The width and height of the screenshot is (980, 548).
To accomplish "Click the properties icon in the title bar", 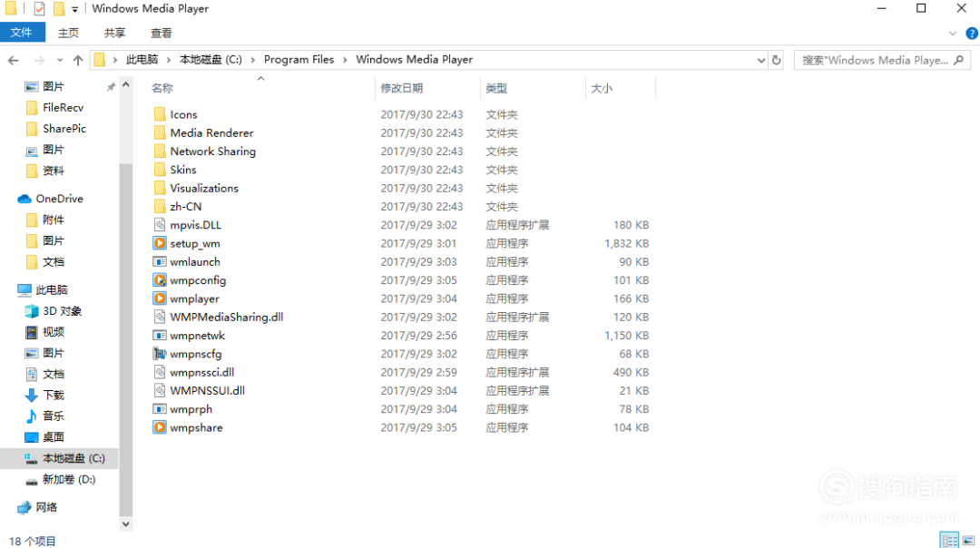I will click(x=39, y=9).
